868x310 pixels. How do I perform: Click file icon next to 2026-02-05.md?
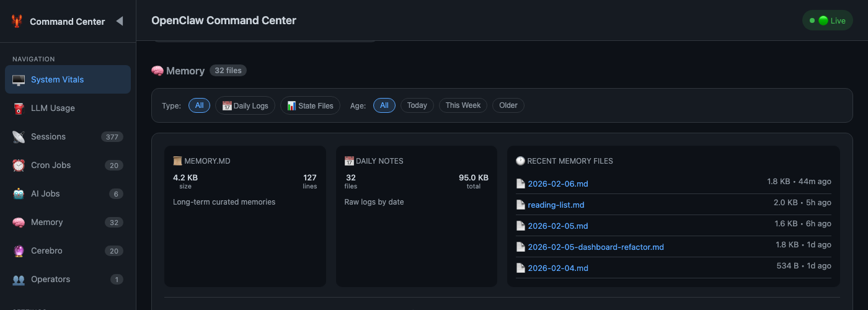[521, 226]
